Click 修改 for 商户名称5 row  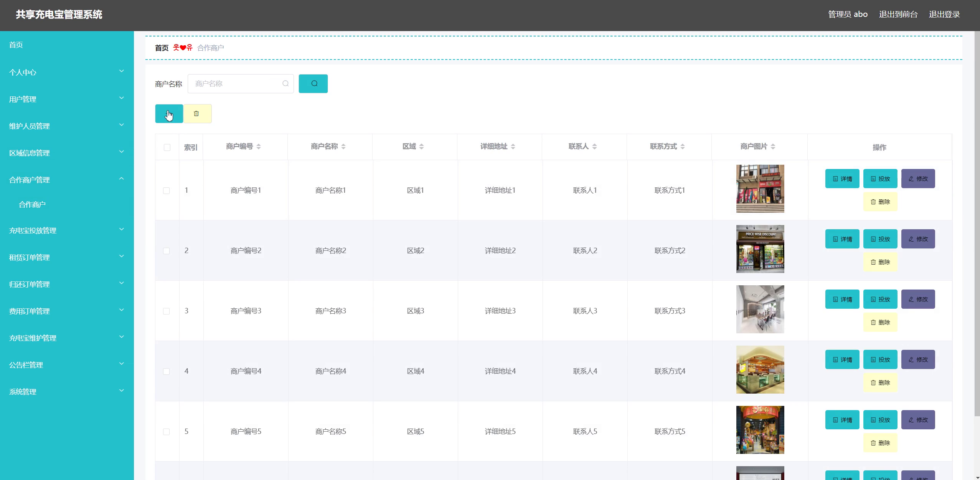(x=918, y=420)
